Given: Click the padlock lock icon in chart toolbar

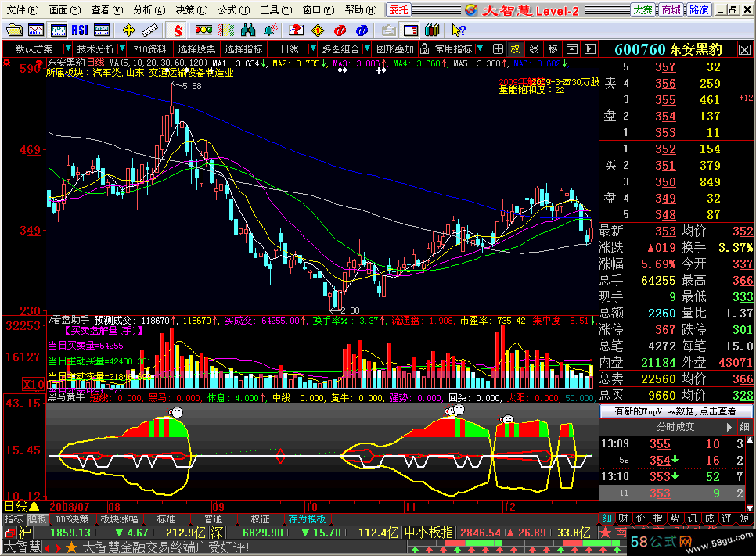Looking at the screenshot, I should (424, 48).
